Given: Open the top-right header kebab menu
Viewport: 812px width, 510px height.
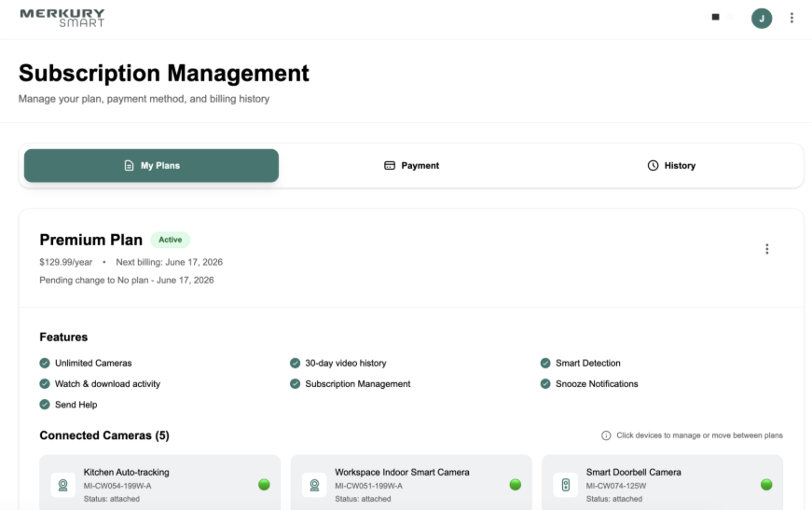Looking at the screenshot, I should [791, 18].
